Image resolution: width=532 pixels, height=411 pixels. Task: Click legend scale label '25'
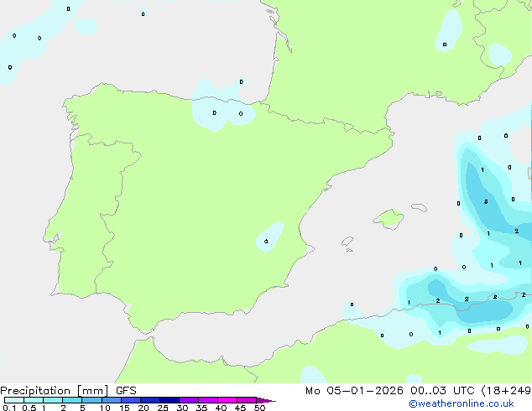tap(163, 408)
